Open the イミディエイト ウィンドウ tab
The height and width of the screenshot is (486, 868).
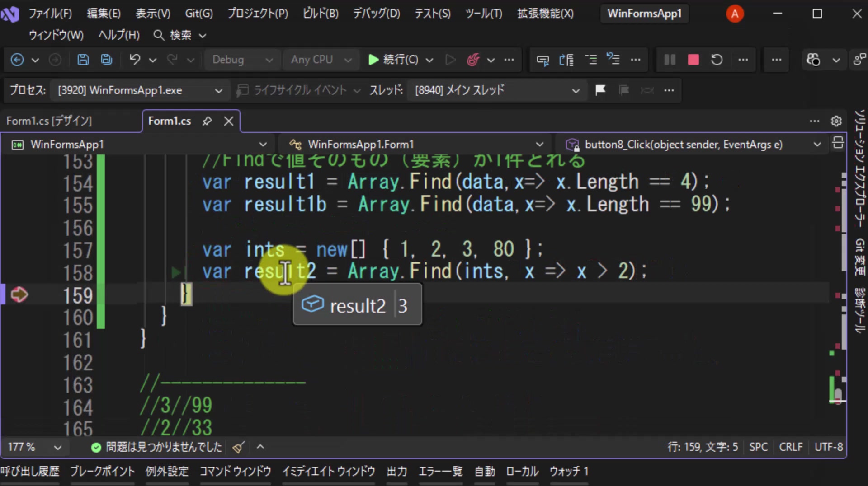(329, 472)
